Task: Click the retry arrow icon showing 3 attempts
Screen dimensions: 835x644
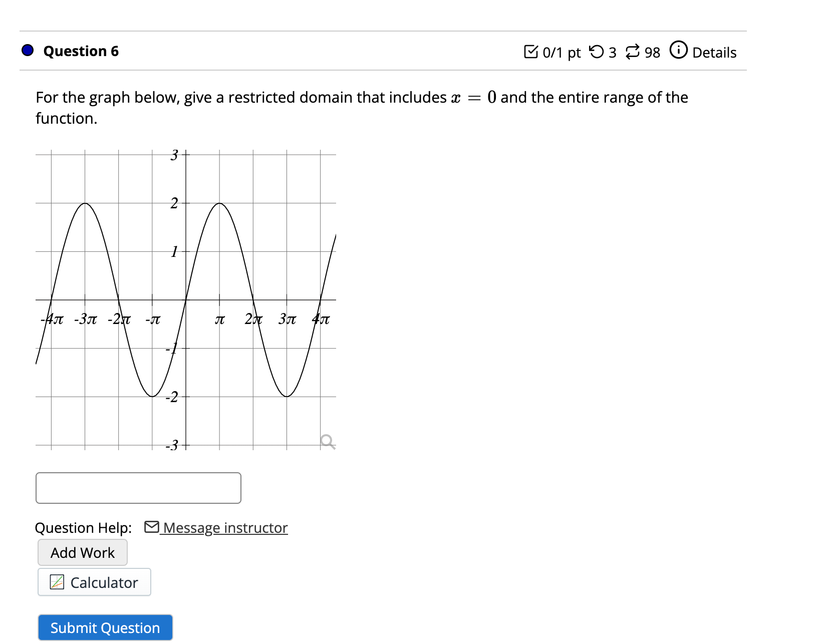Action: tap(599, 52)
